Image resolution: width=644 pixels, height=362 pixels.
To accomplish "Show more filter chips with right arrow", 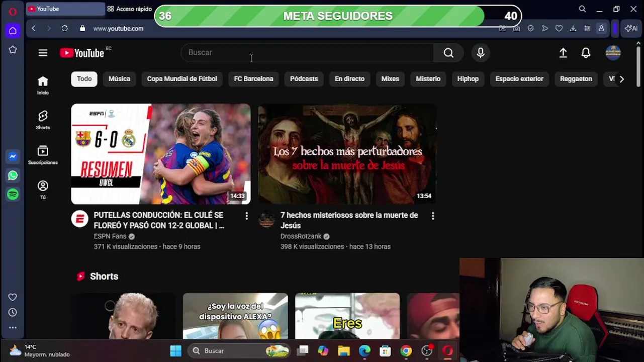I will (622, 79).
